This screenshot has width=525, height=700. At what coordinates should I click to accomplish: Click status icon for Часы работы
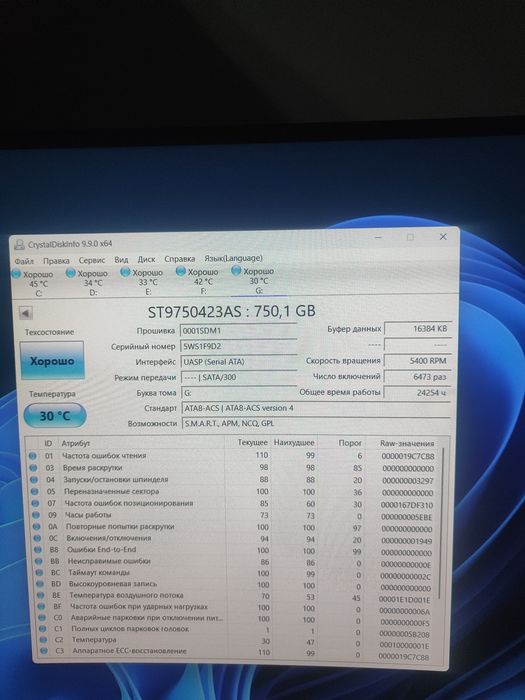pos(36,515)
